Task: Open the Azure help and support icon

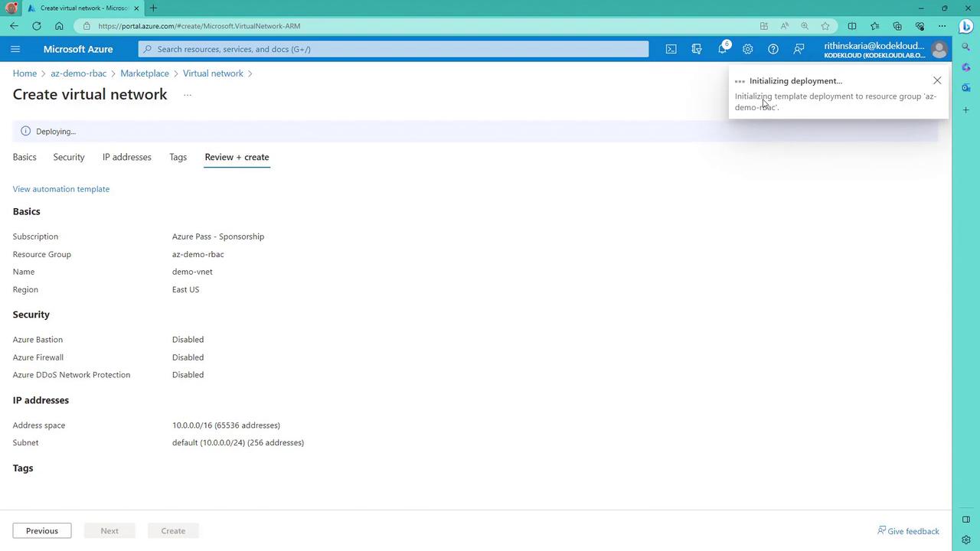Action: coord(773,49)
